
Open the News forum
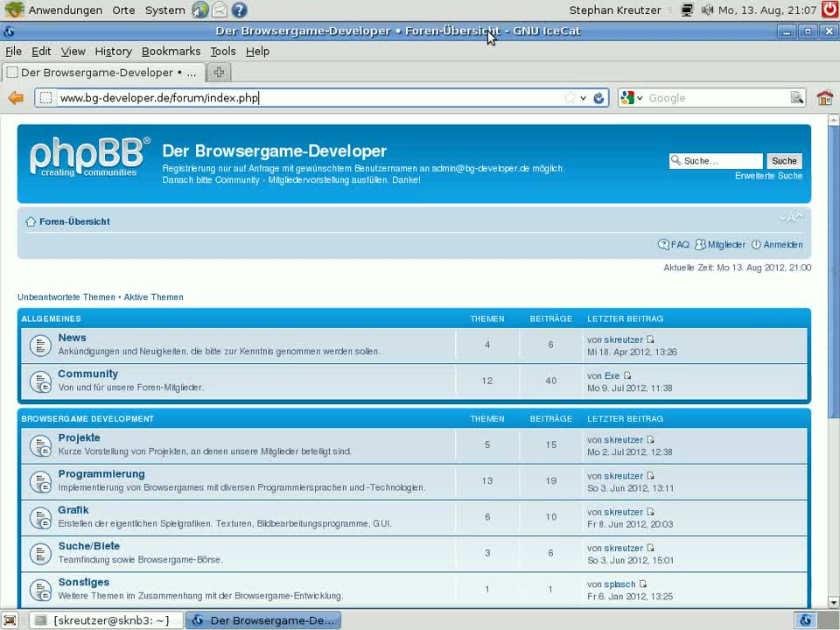pyautogui.click(x=73, y=338)
